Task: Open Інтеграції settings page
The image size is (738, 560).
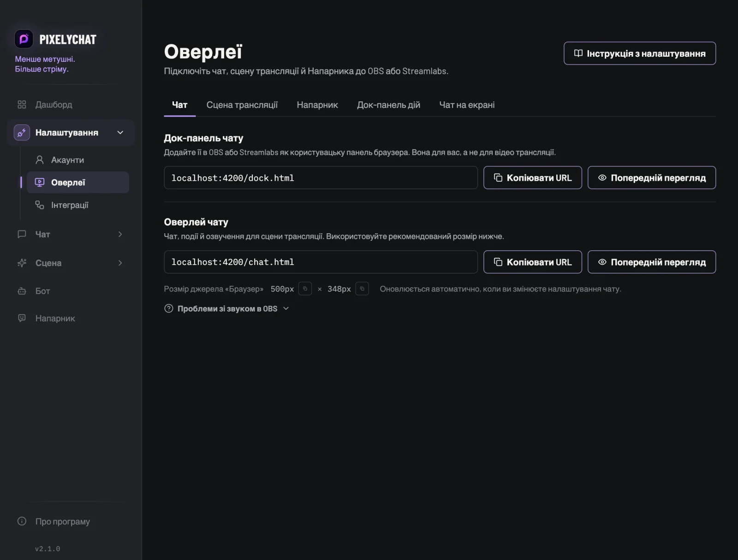Action: 77,205
